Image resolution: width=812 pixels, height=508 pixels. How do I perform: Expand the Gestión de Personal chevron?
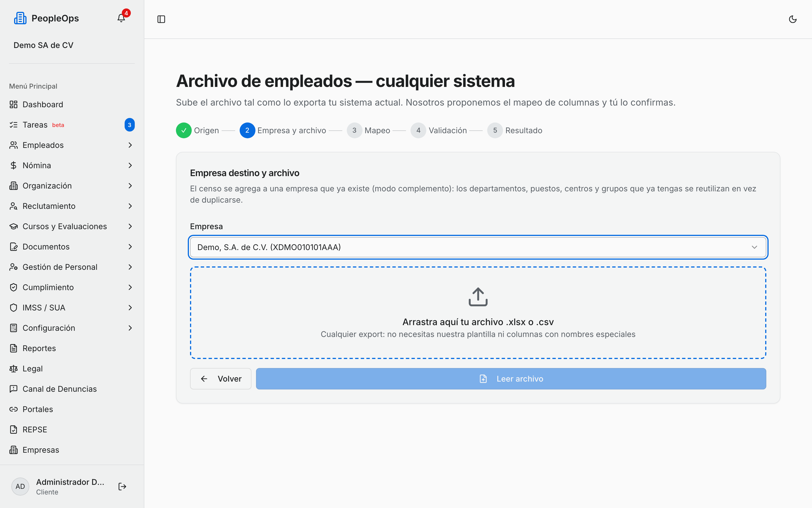pos(130,267)
